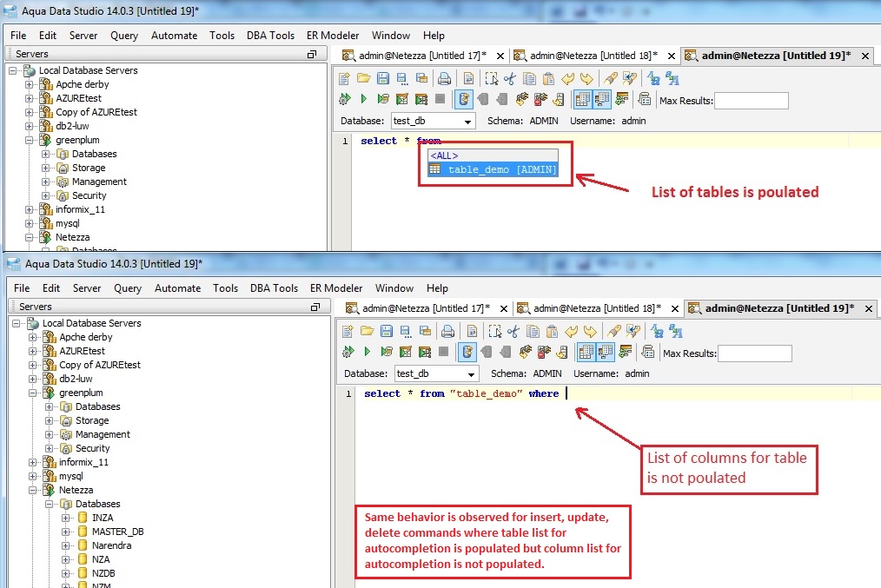Screen dimensions: 881x588
Task: Click Print icon in lower window toolbar
Action: click(447, 331)
